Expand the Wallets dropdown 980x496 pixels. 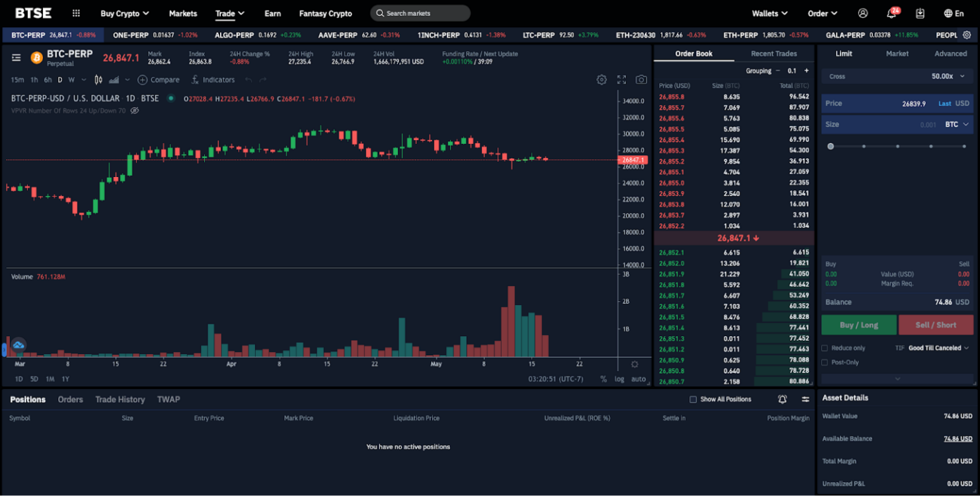(x=770, y=13)
